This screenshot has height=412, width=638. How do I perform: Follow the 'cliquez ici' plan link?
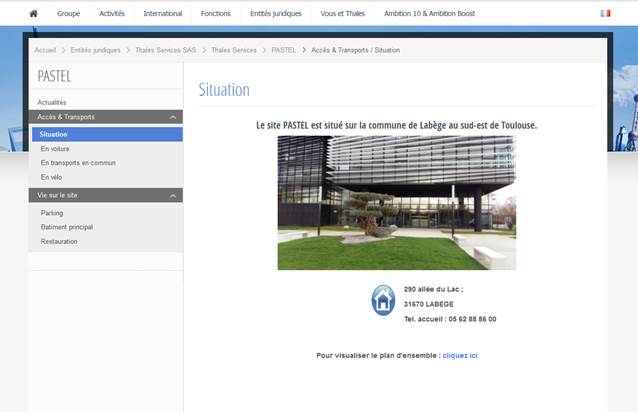[x=460, y=355]
